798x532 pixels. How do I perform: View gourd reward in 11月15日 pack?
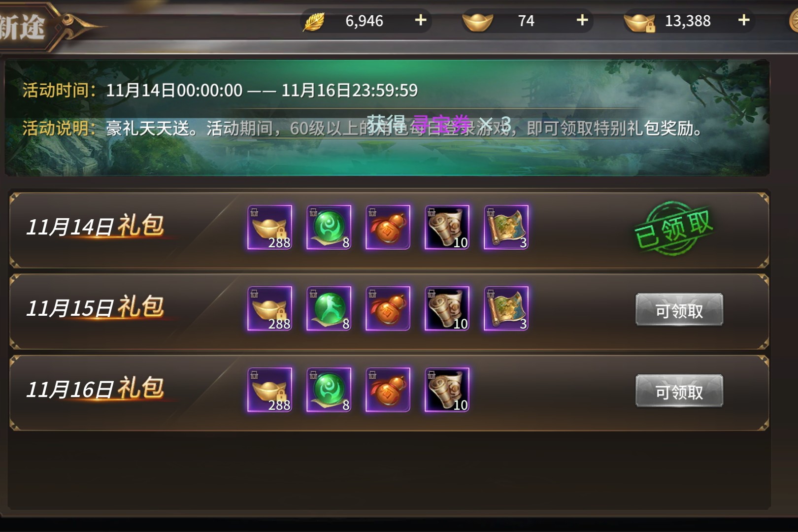pyautogui.click(x=388, y=309)
